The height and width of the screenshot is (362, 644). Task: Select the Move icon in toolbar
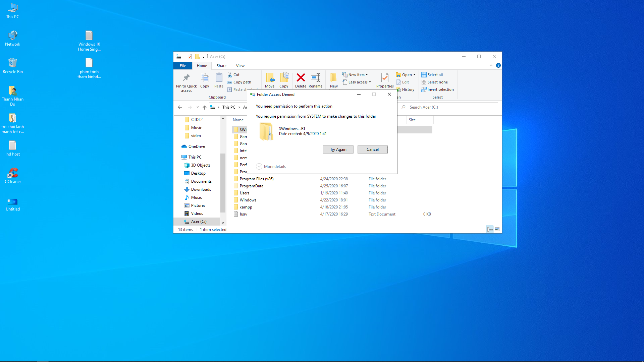coord(269,80)
